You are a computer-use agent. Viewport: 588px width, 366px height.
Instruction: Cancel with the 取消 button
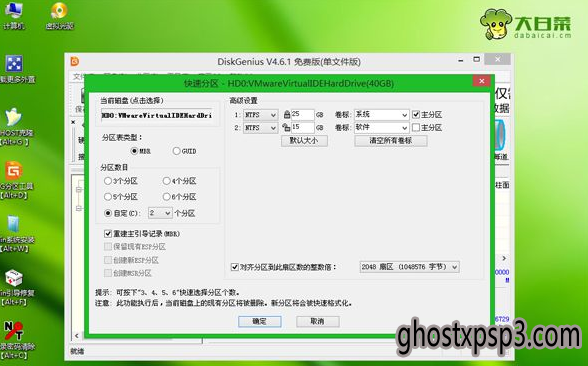point(318,321)
